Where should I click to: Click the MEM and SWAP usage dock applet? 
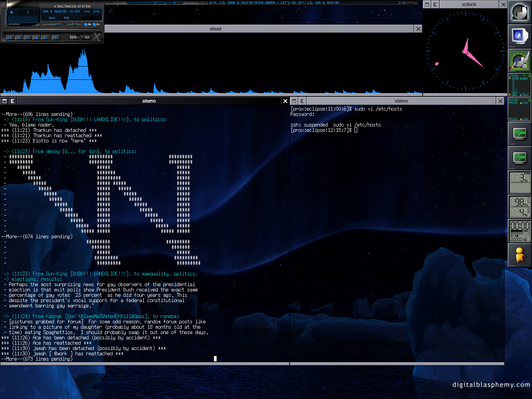[x=520, y=207]
